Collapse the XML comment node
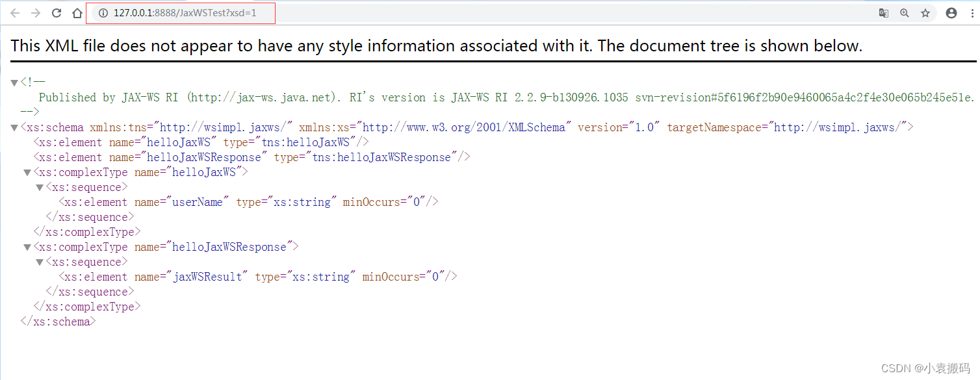 [x=14, y=82]
